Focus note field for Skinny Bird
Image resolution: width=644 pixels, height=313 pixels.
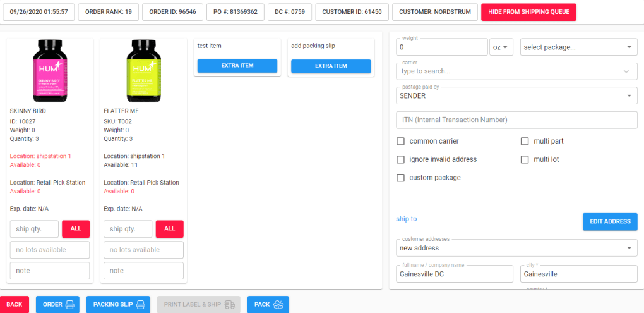(x=50, y=271)
